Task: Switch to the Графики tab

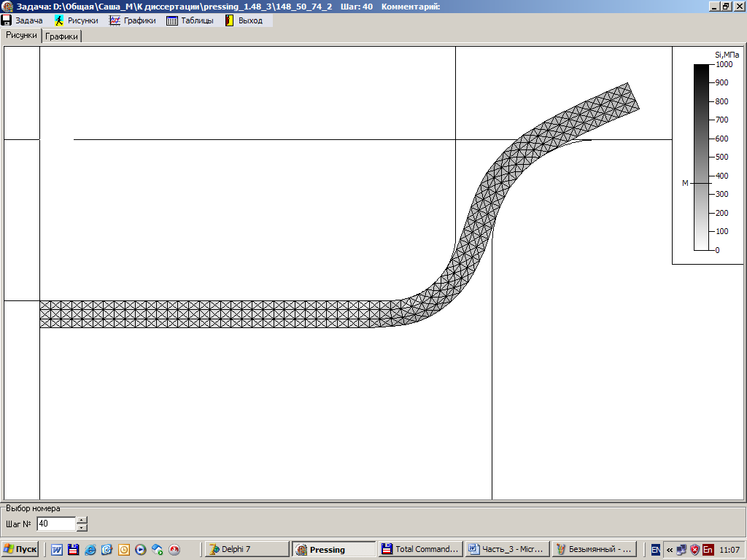Action: coord(62,36)
